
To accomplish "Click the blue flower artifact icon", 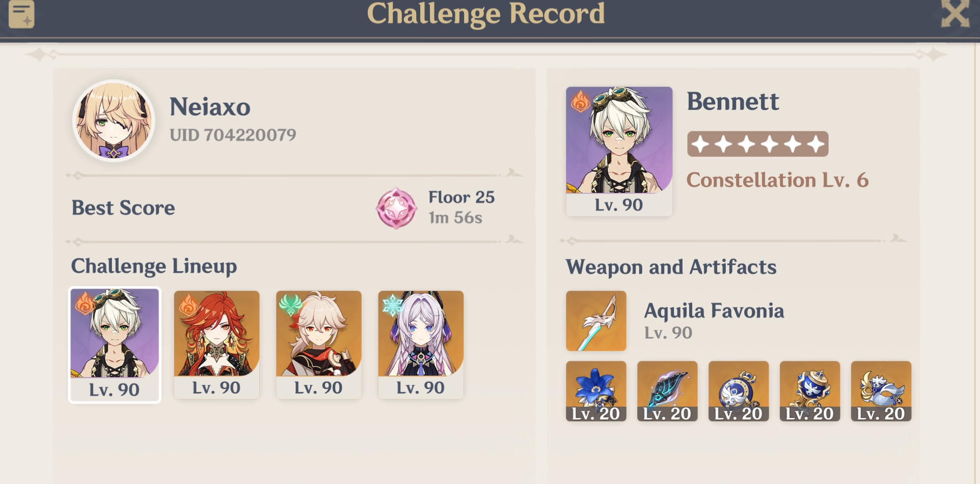I will click(x=596, y=391).
